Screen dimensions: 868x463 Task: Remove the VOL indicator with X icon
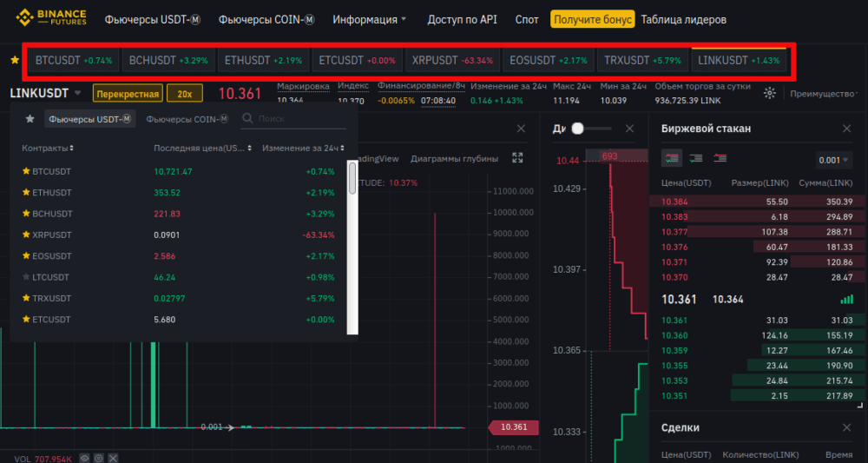114,458
